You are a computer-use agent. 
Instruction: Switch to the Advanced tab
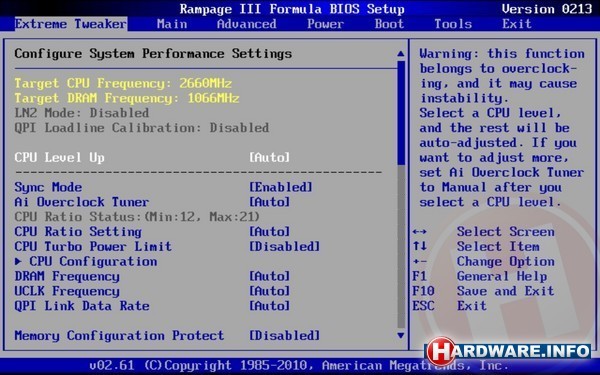(246, 24)
